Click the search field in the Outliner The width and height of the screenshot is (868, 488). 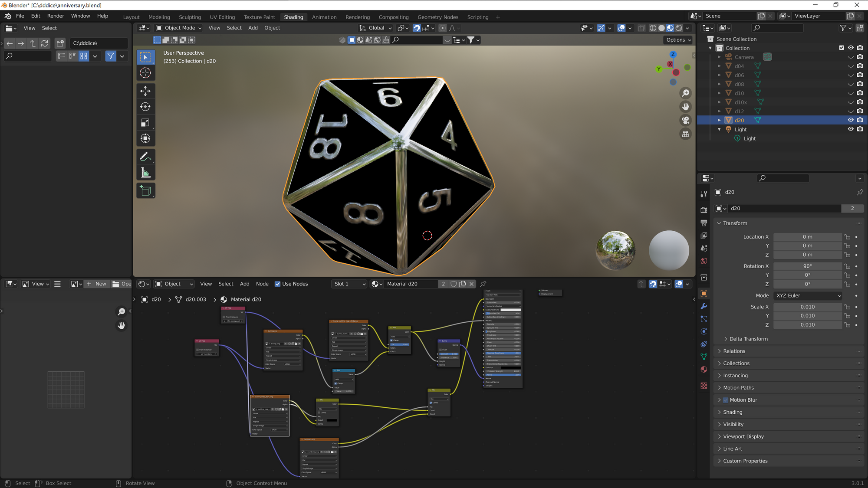(x=777, y=28)
